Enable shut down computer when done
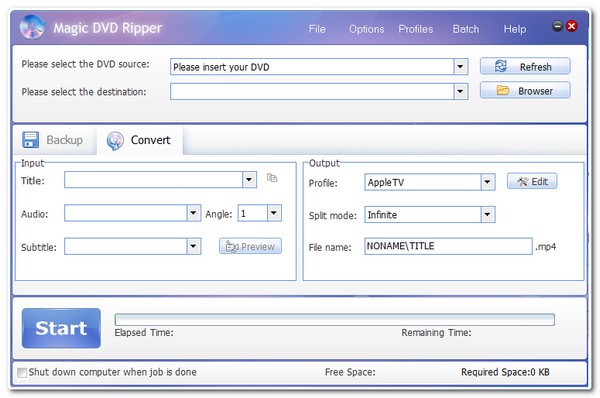Screen dimensions: 600x398 22,372
